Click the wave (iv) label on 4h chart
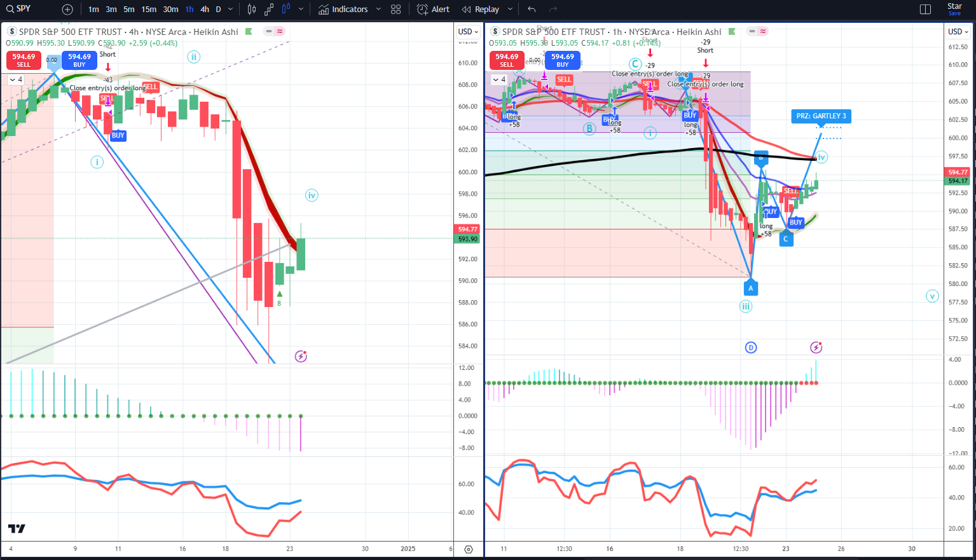976x560 pixels. pyautogui.click(x=312, y=195)
